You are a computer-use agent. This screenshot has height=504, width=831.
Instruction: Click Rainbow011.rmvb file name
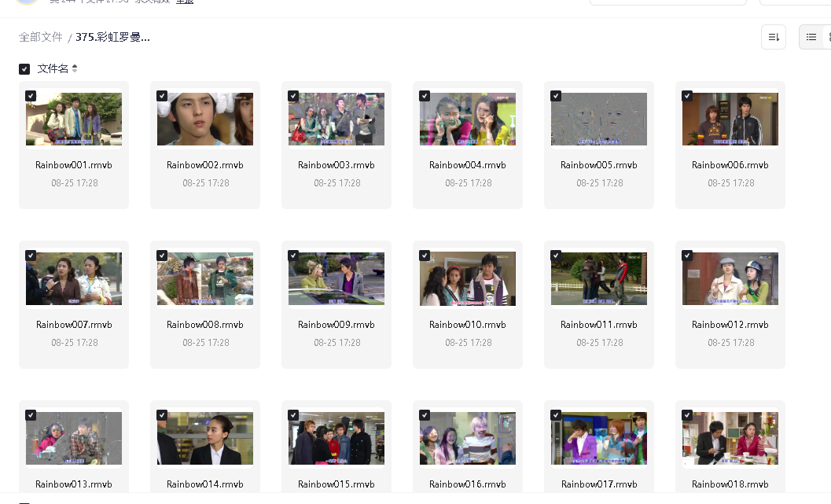coord(599,325)
